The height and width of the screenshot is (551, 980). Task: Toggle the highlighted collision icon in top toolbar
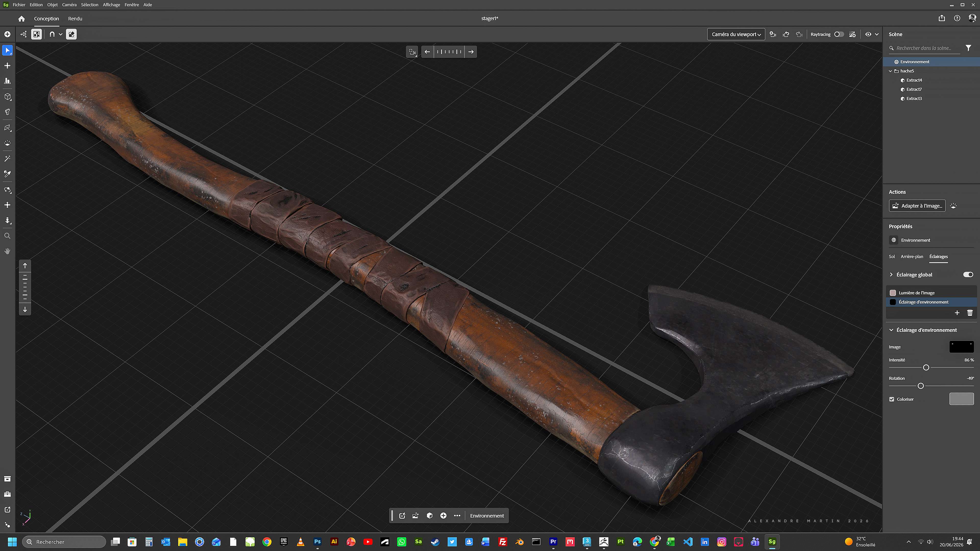point(71,34)
